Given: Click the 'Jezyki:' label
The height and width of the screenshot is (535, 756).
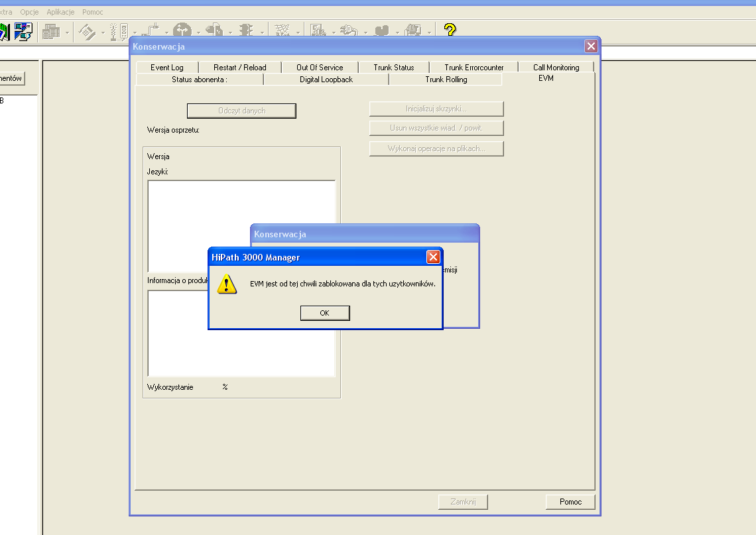Looking at the screenshot, I should [158, 172].
